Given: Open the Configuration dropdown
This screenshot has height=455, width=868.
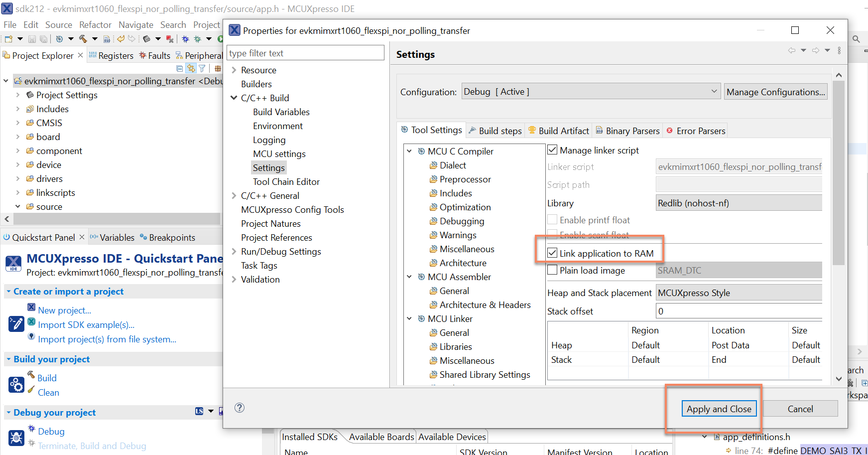Looking at the screenshot, I should click(x=591, y=92).
